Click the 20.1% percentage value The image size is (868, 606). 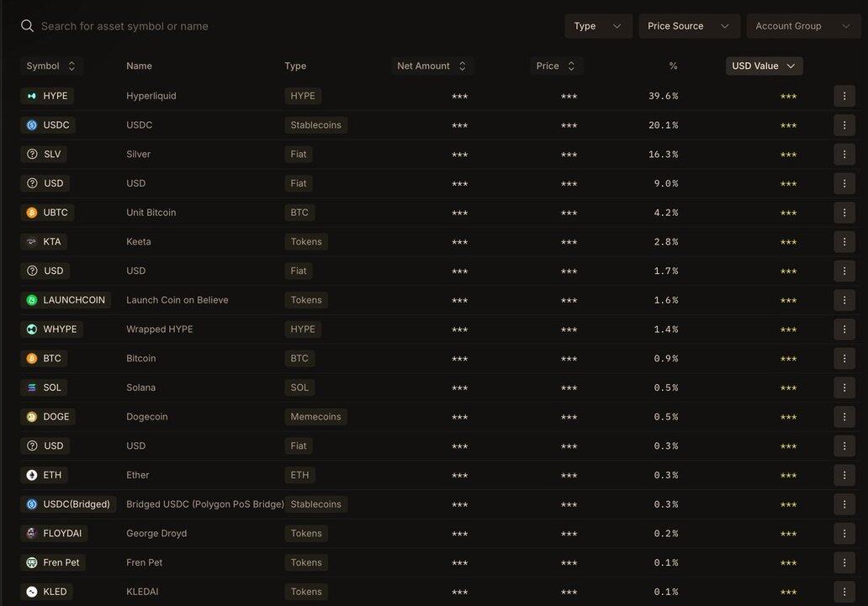tap(663, 125)
